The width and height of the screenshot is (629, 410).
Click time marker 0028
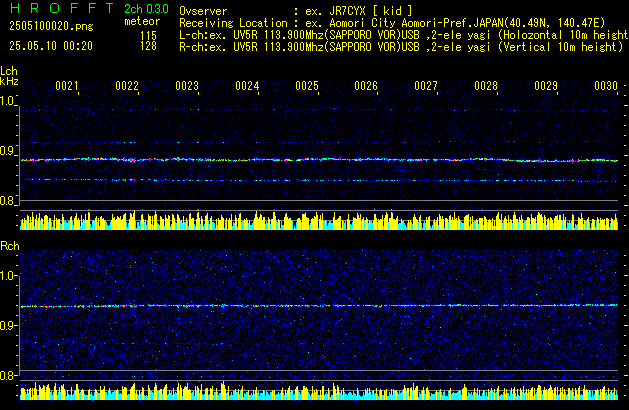pos(486,86)
